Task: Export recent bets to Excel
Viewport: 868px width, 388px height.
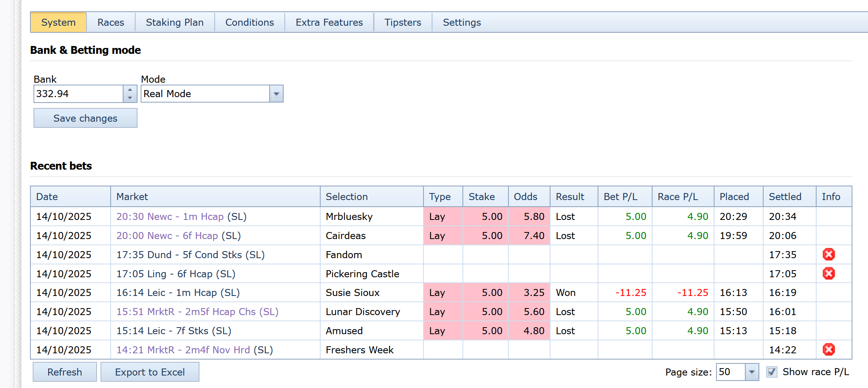Action: click(x=150, y=372)
